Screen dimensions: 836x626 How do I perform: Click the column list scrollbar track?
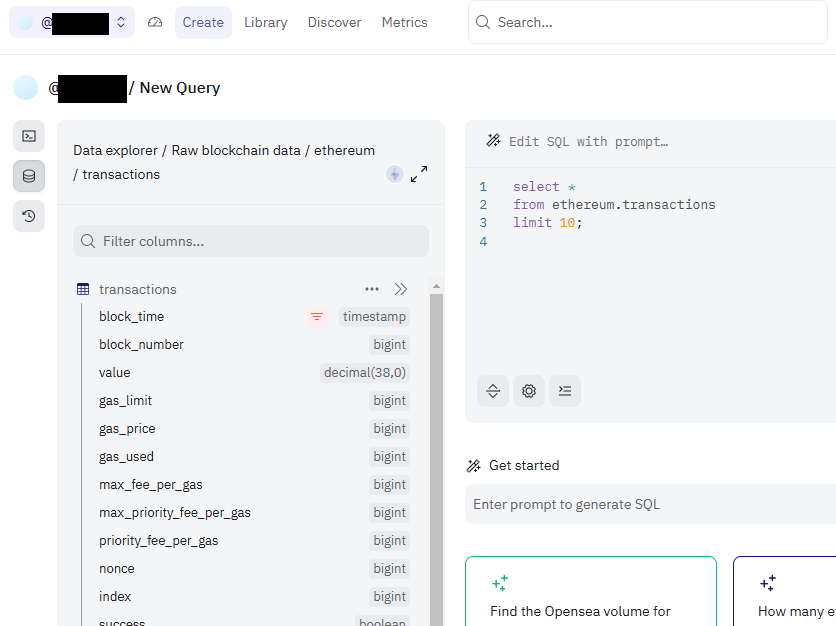coord(436,459)
